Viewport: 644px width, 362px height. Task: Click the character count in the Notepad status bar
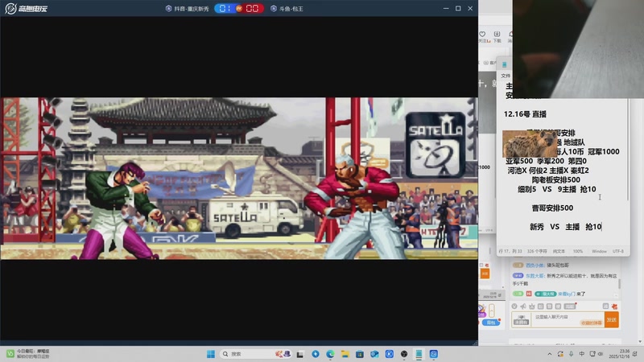[537, 251]
